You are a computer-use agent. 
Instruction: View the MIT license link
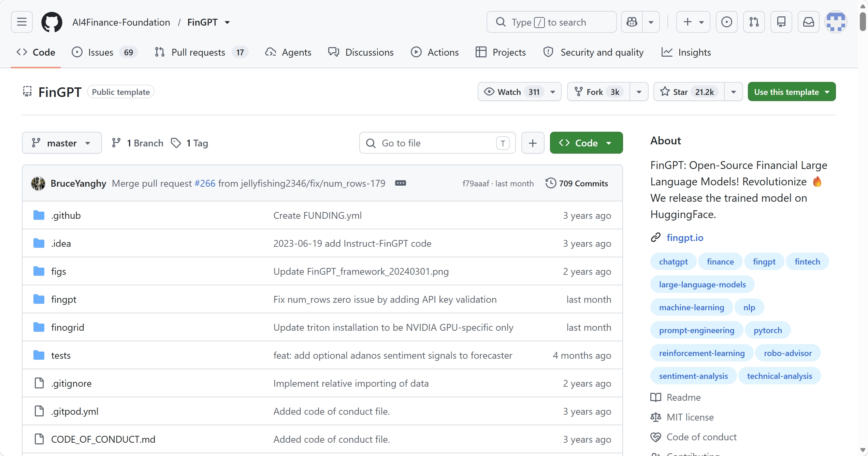click(x=682, y=417)
